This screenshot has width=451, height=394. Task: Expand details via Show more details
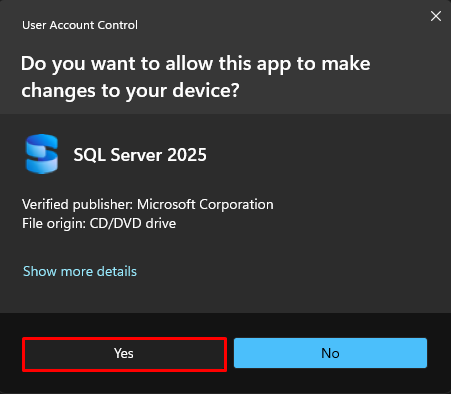click(80, 271)
